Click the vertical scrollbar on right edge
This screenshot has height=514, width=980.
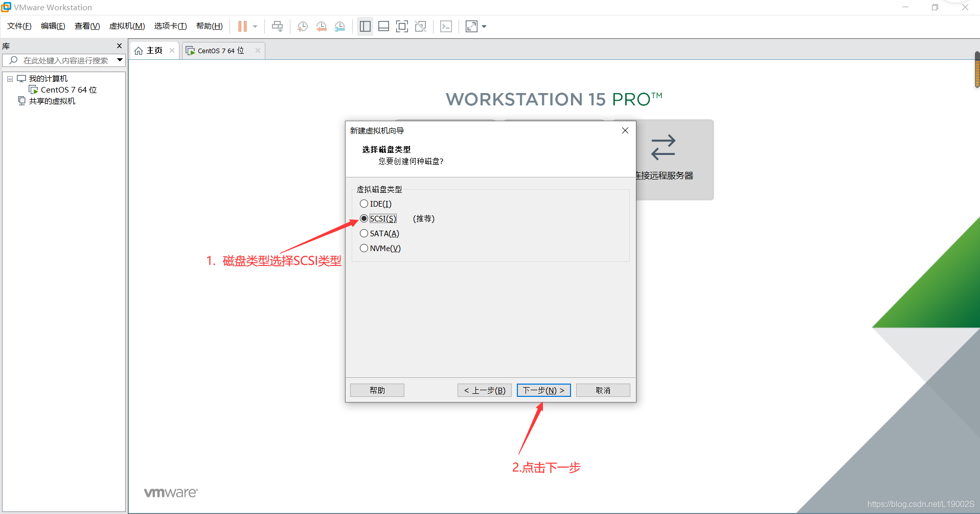[x=977, y=70]
